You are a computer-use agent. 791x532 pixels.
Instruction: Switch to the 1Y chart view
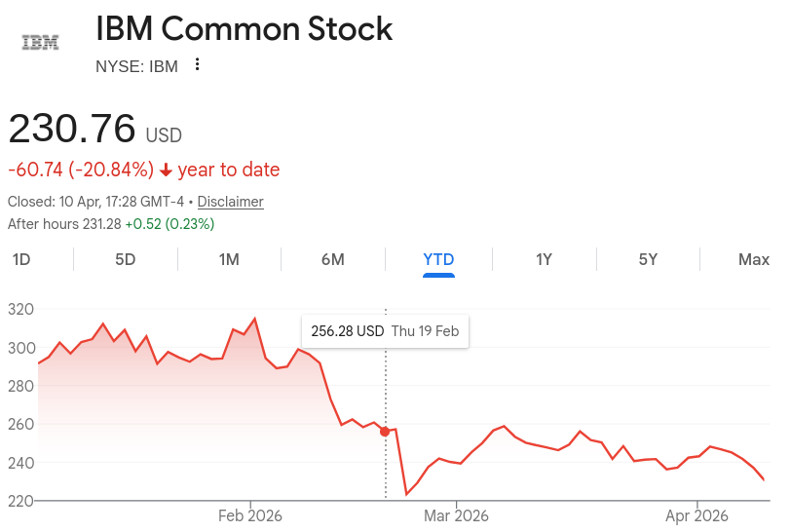544,259
